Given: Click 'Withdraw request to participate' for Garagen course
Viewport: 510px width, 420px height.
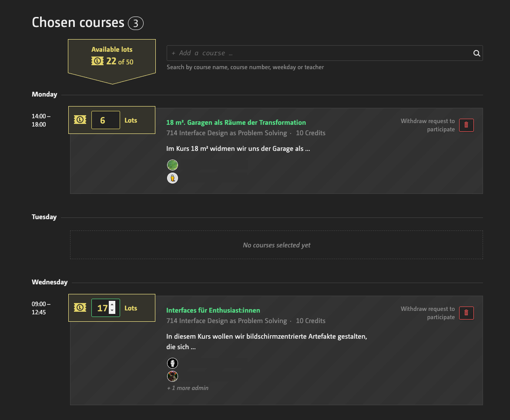Looking at the screenshot, I should [428, 125].
